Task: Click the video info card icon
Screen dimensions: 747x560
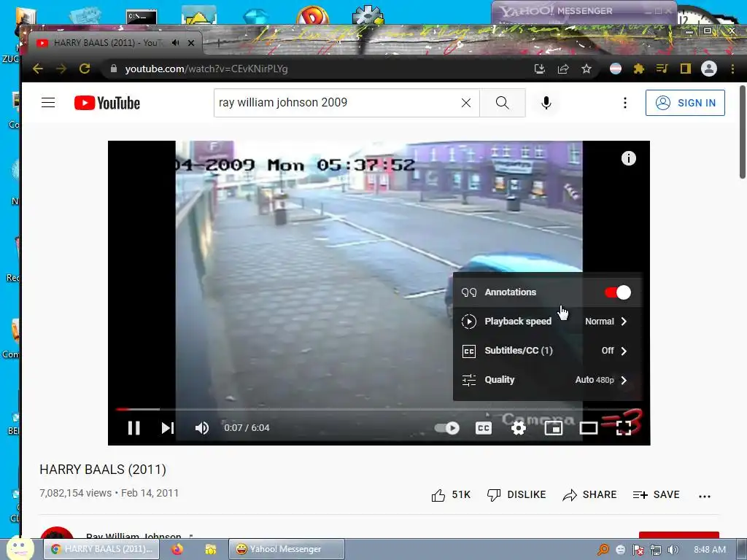Action: pos(628,158)
